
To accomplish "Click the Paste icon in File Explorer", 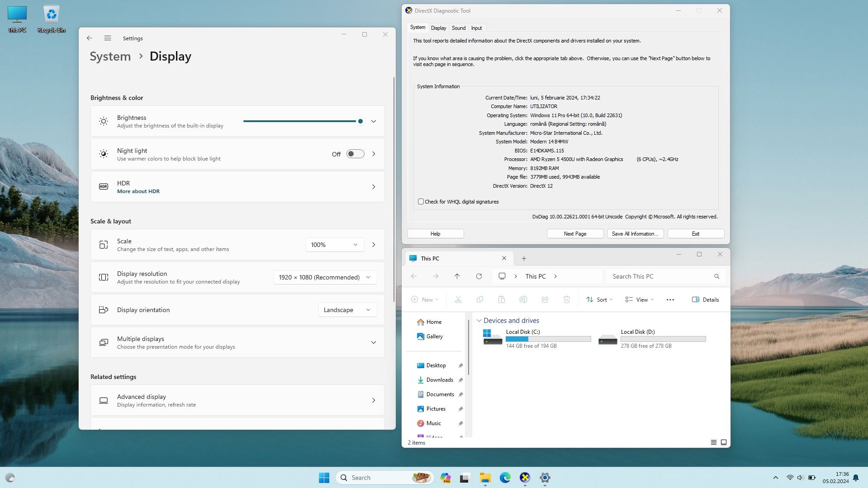I will 501,299.
